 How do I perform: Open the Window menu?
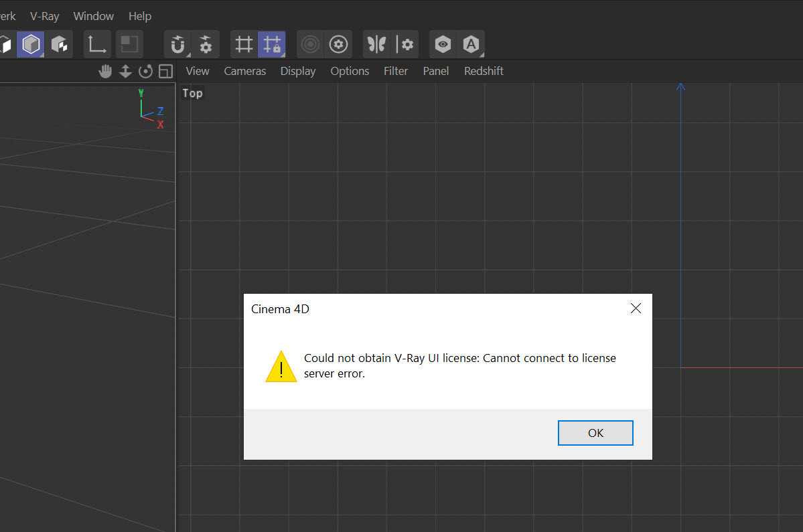[x=94, y=16]
